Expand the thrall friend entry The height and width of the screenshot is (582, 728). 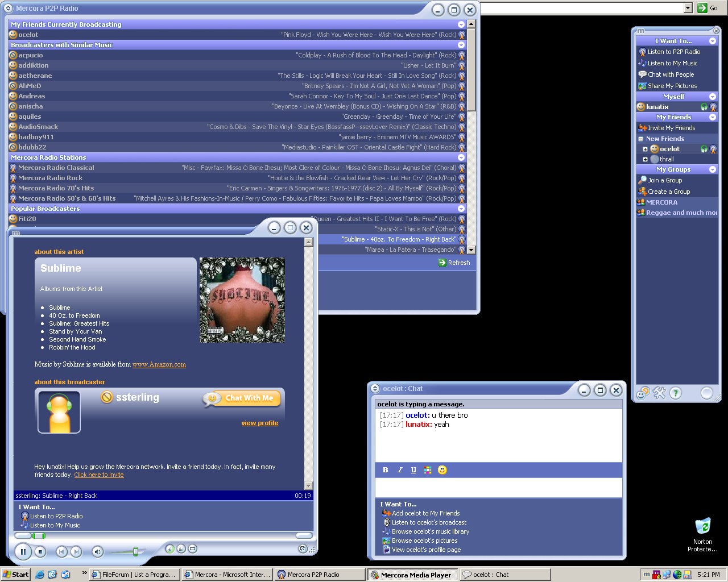646,159
